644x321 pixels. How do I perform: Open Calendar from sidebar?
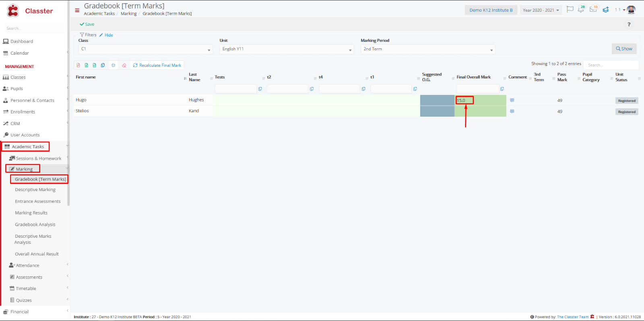click(19, 53)
